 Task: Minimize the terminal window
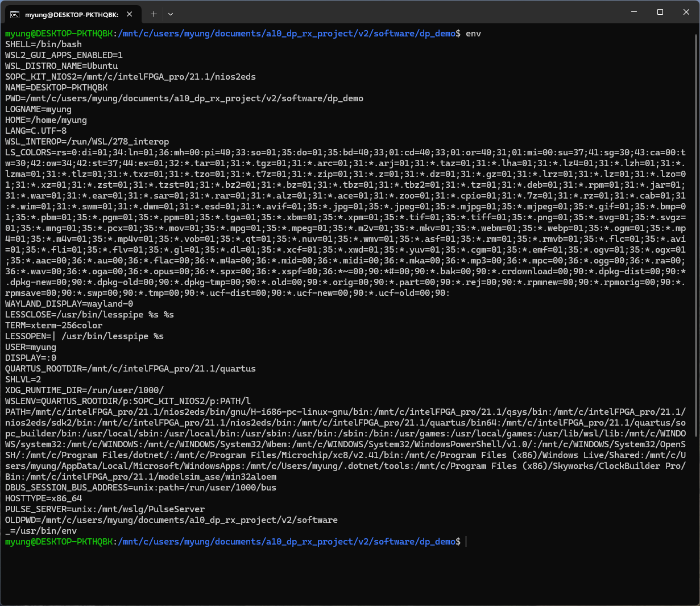[x=634, y=12]
